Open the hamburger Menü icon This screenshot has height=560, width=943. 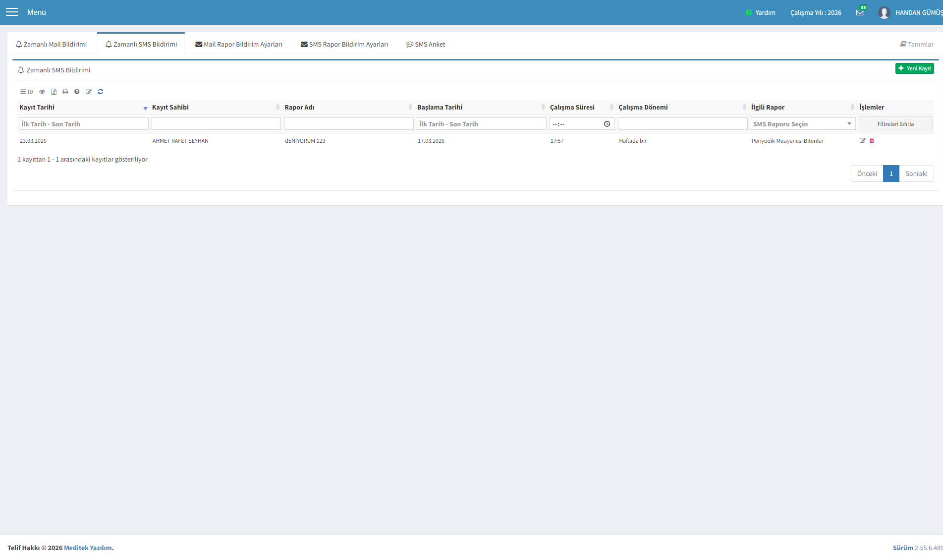pos(12,12)
